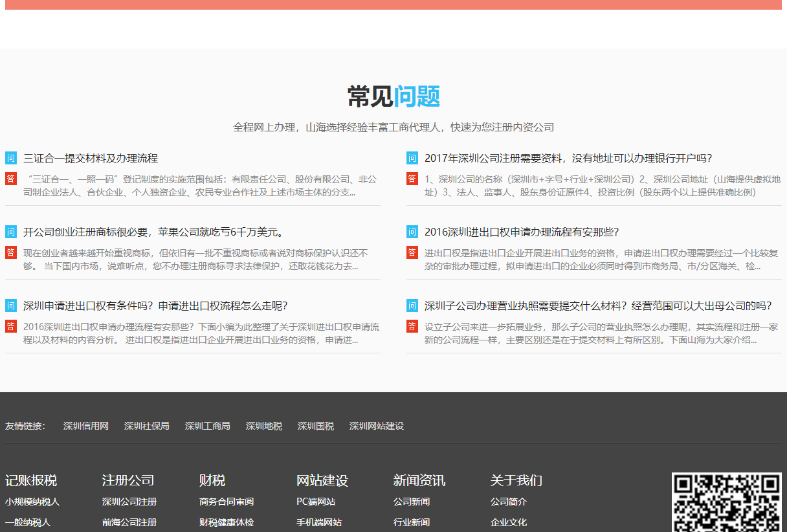Click the red 答 icon beside 深圳公司的名称 answer
Screen dimensions: 787x532
click(x=412, y=179)
